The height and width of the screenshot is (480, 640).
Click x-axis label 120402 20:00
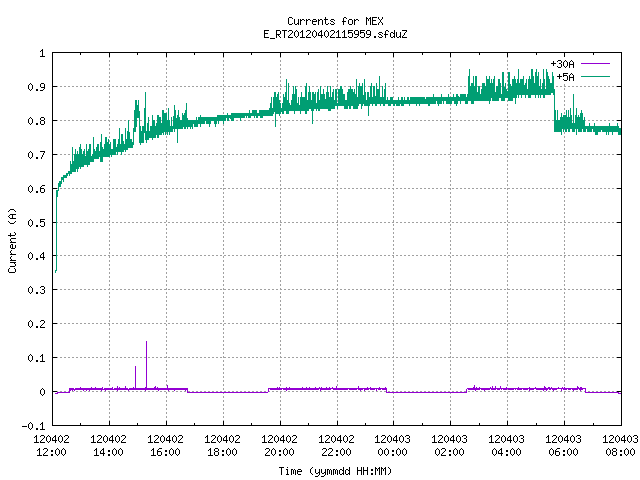[x=279, y=446]
